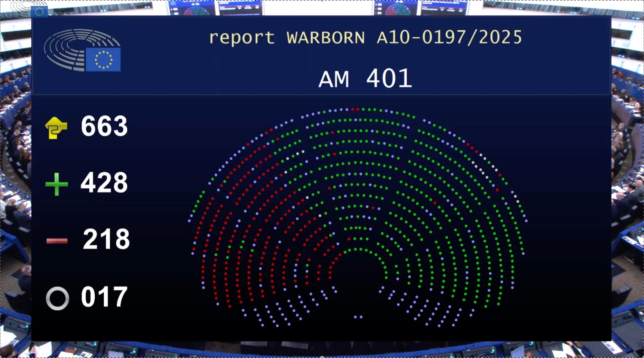644x358 pixels.
Task: Click the report reference A10-0197/2025
Action: (x=449, y=37)
